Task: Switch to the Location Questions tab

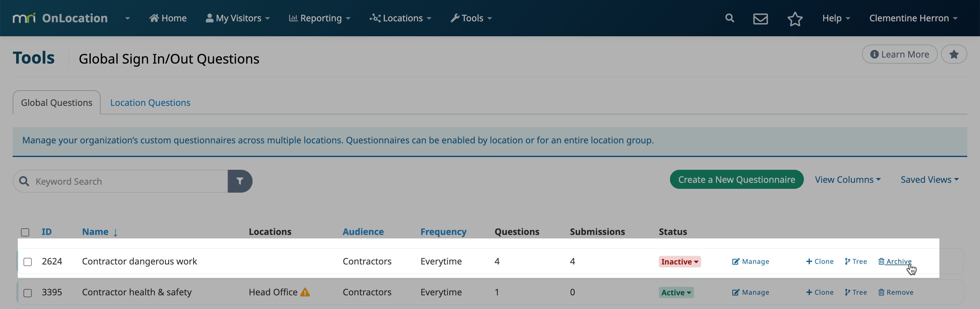Action: [x=150, y=102]
